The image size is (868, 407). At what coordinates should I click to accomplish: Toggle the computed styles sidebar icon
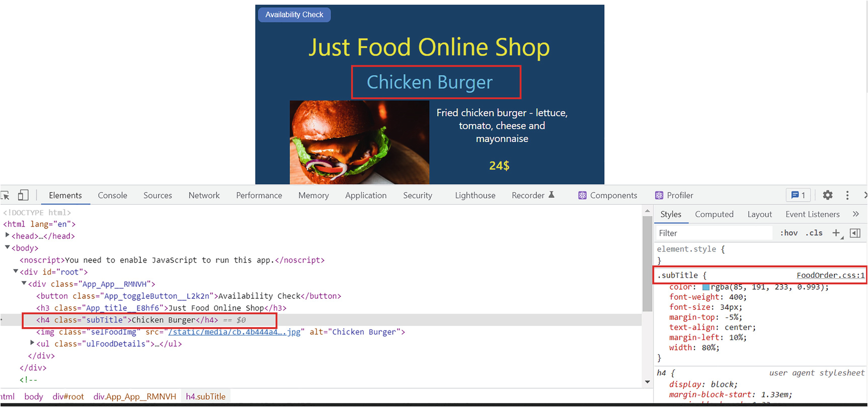click(855, 233)
